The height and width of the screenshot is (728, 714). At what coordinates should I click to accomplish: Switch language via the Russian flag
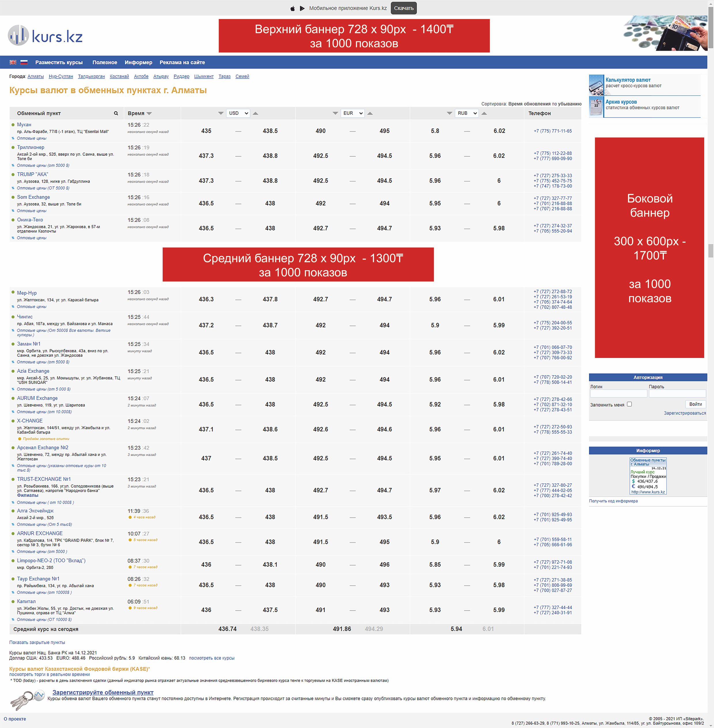pyautogui.click(x=24, y=63)
